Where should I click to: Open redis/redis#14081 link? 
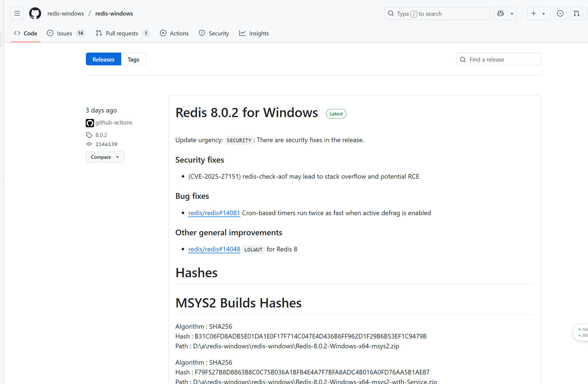click(x=214, y=213)
